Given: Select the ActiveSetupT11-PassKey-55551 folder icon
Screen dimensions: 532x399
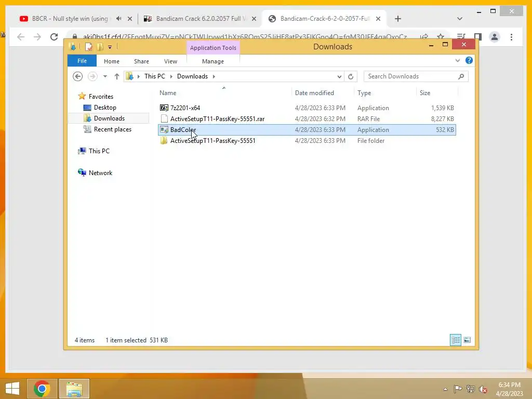Looking at the screenshot, I should (164, 140).
